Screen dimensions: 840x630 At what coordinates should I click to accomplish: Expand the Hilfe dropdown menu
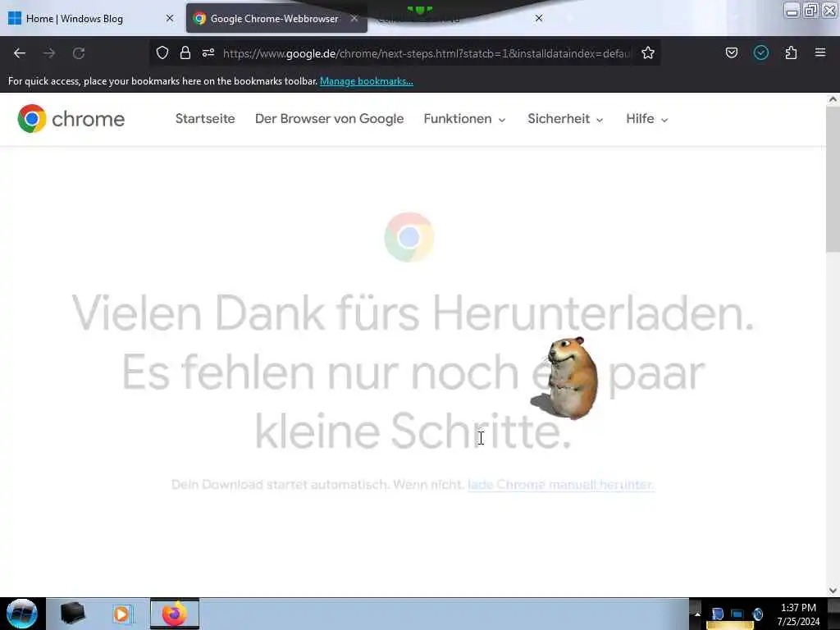click(x=647, y=118)
